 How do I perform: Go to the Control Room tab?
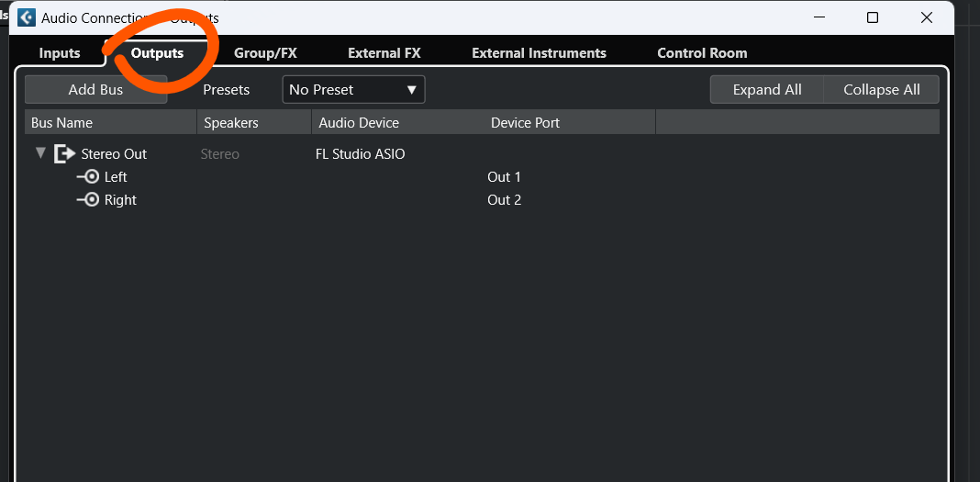click(x=702, y=53)
